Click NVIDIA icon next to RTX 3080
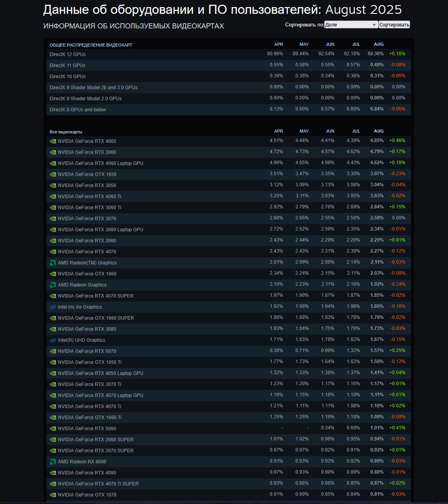This screenshot has height=504, width=448. [x=53, y=329]
